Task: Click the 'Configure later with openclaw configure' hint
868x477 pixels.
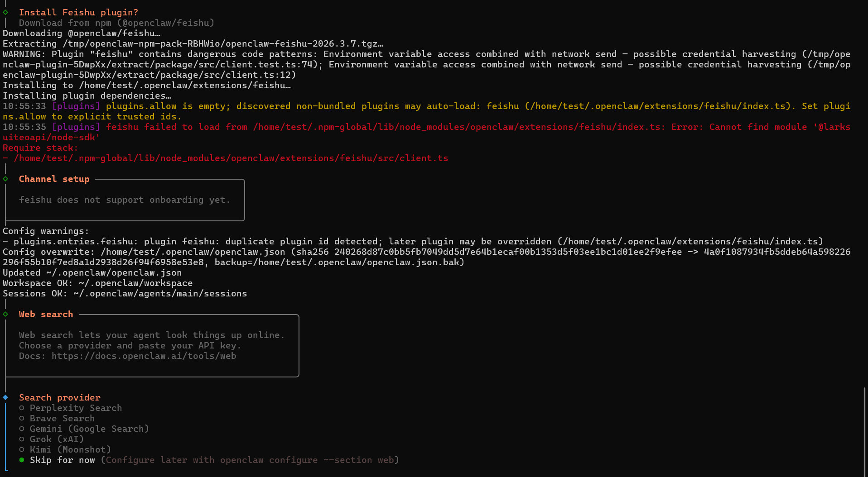Action: pyautogui.click(x=250, y=460)
